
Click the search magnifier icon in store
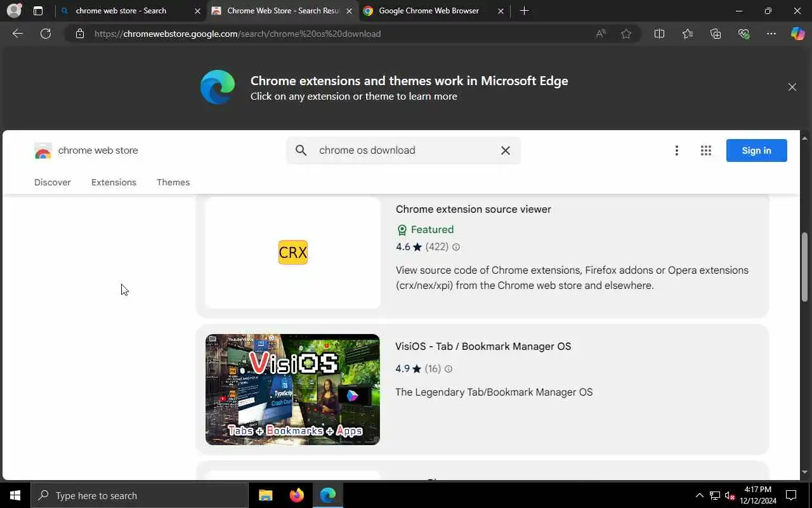coord(301,150)
